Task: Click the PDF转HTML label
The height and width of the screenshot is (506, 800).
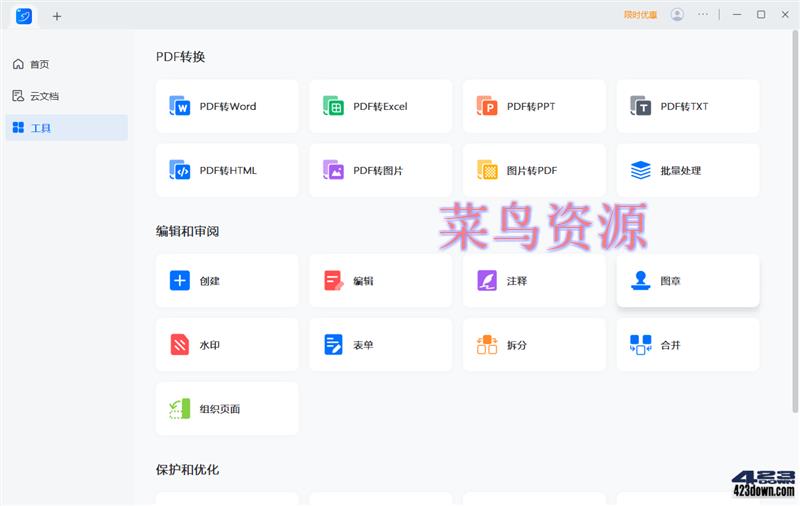Action: [228, 170]
